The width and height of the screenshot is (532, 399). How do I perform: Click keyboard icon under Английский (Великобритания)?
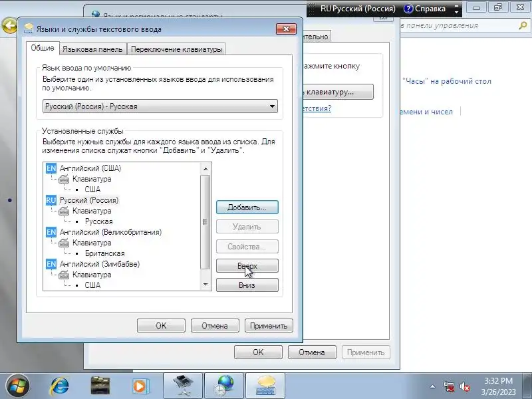point(64,243)
